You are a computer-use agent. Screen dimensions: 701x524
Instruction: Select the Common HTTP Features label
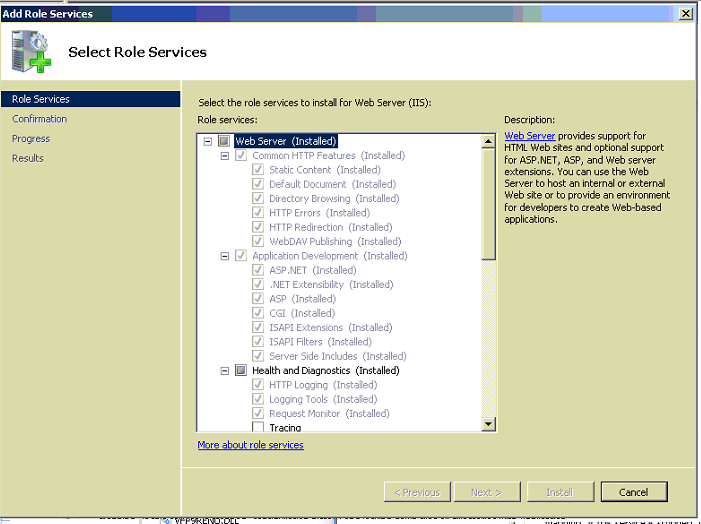[x=329, y=156]
